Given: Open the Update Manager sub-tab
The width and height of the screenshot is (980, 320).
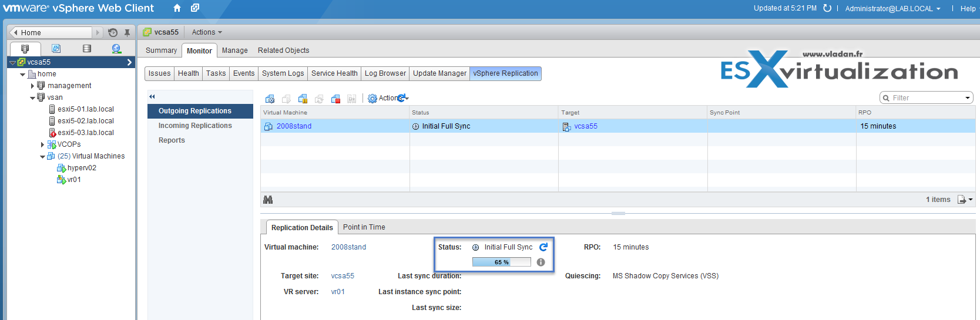Looking at the screenshot, I should coord(439,73).
